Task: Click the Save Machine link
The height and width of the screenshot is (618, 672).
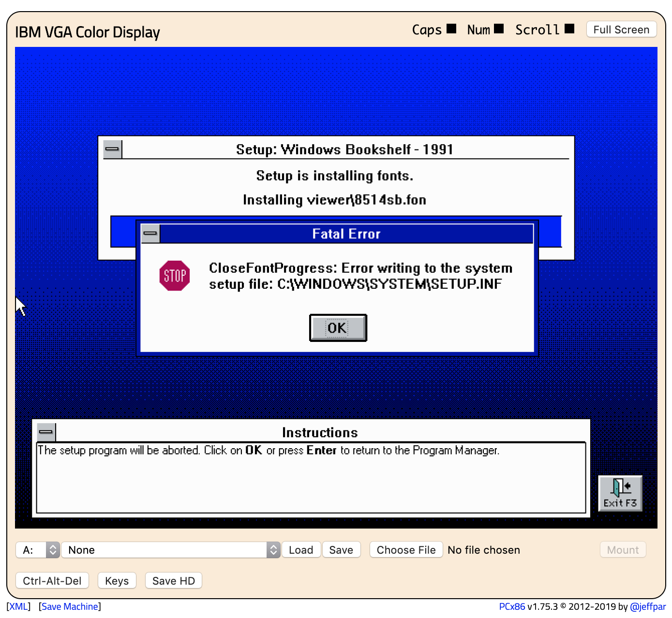Action: (69, 606)
